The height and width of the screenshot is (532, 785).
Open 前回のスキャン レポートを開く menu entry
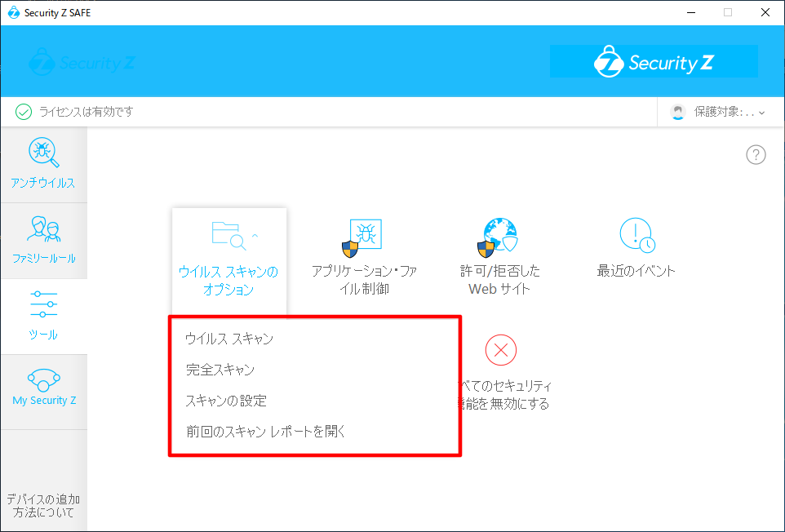click(x=266, y=432)
